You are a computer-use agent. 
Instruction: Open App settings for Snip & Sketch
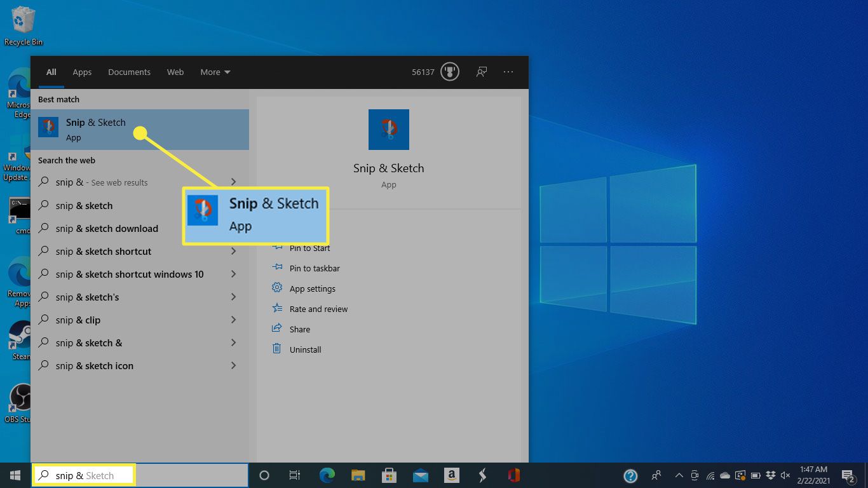coord(312,288)
